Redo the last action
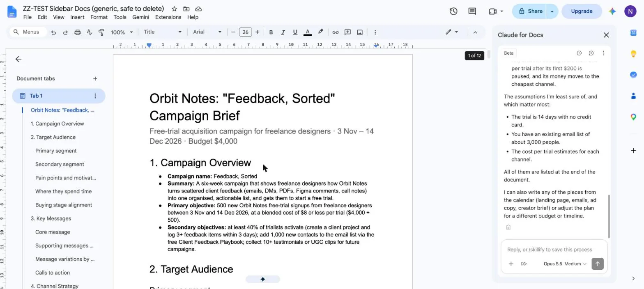 [65, 32]
